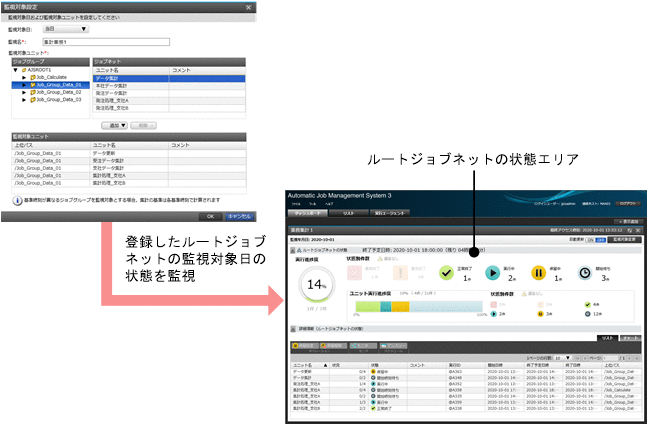The height and width of the screenshot is (425, 648).
Task: Click the 表示追加 button
Action: [x=628, y=222]
